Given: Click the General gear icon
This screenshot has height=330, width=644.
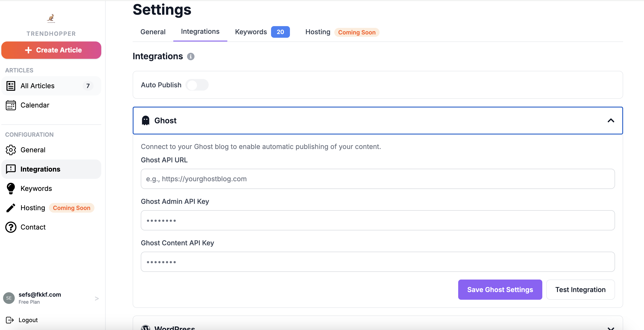Looking at the screenshot, I should coord(11,150).
